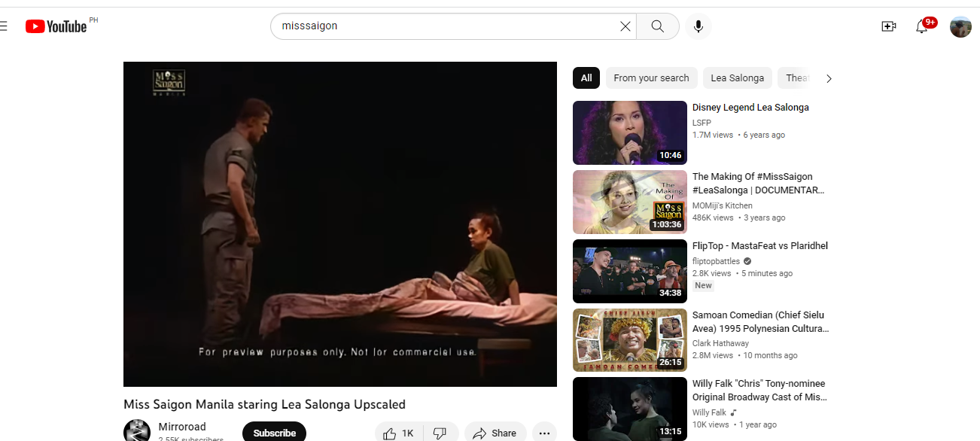Click the 486K views text
The width and height of the screenshot is (980, 441).
[x=712, y=218]
